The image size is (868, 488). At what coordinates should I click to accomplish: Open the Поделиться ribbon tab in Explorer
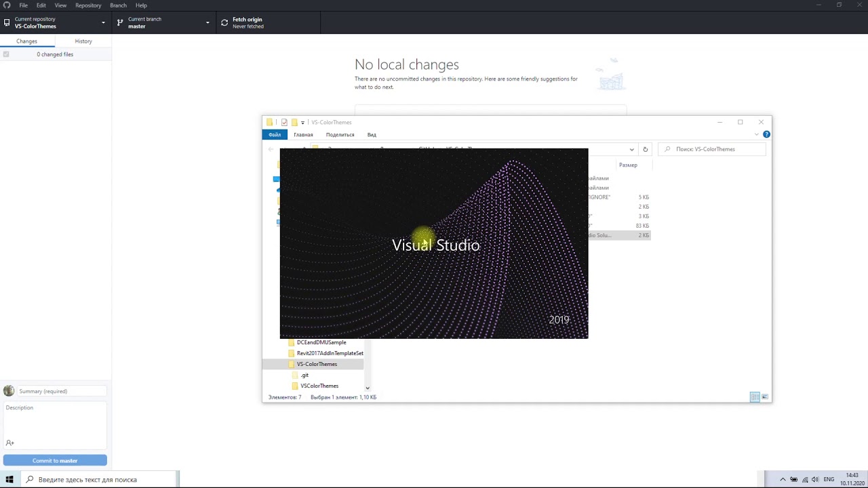[x=340, y=134]
